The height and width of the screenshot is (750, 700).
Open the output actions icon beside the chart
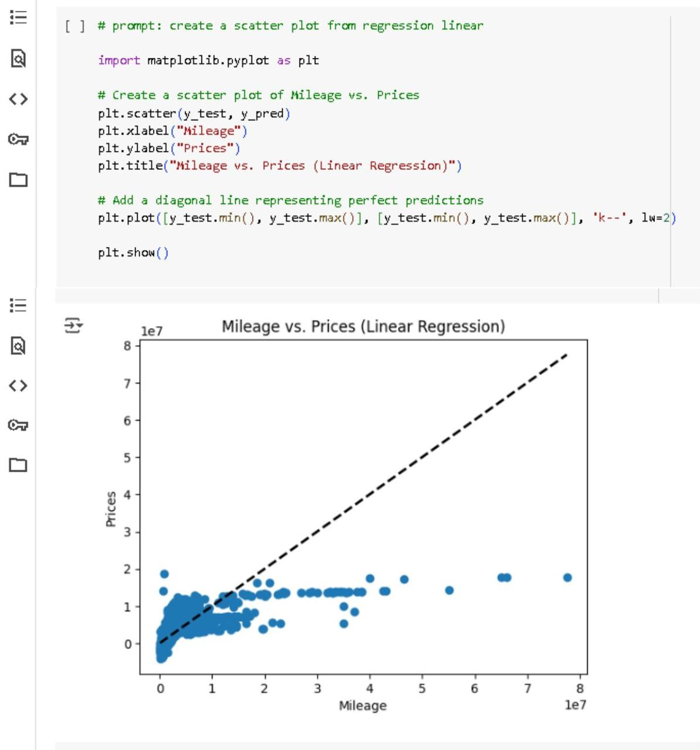[73, 325]
